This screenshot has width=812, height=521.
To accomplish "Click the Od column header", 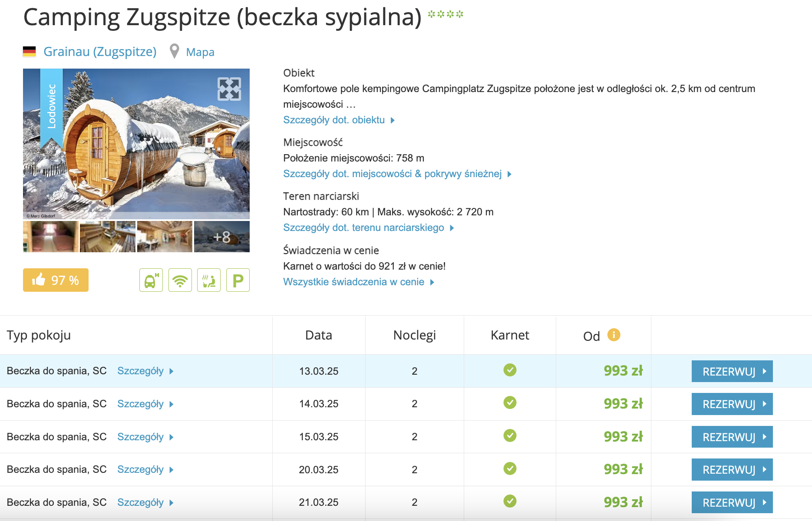I will click(x=591, y=336).
